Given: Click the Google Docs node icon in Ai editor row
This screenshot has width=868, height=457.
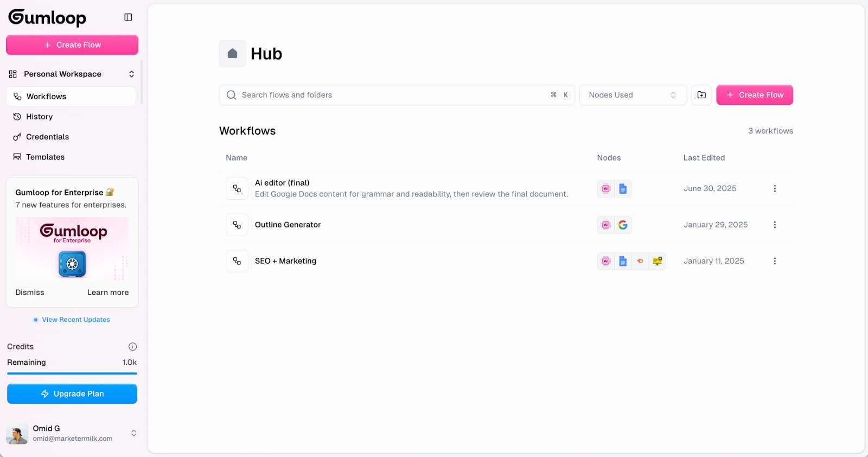Looking at the screenshot, I should pyautogui.click(x=623, y=188).
